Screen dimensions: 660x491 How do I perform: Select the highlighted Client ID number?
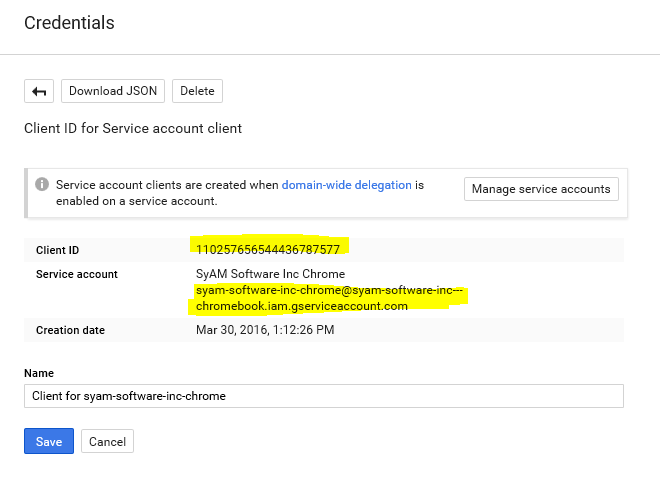pos(268,249)
